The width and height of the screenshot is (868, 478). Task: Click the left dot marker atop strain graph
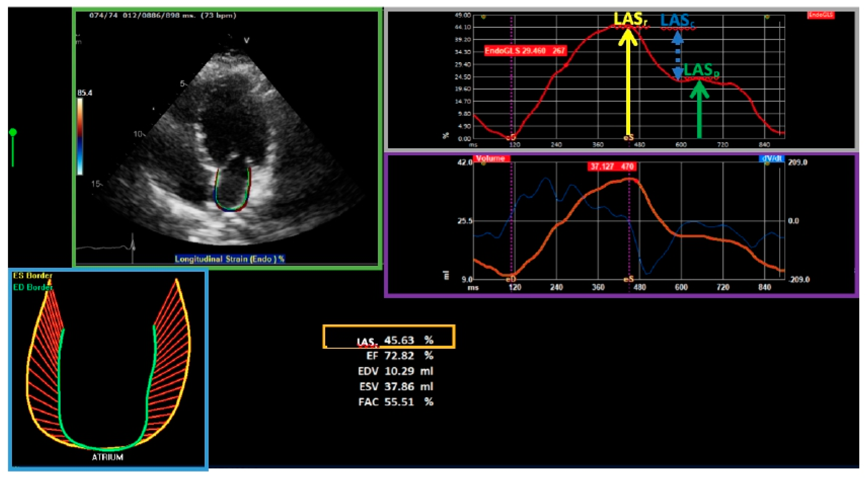(484, 17)
